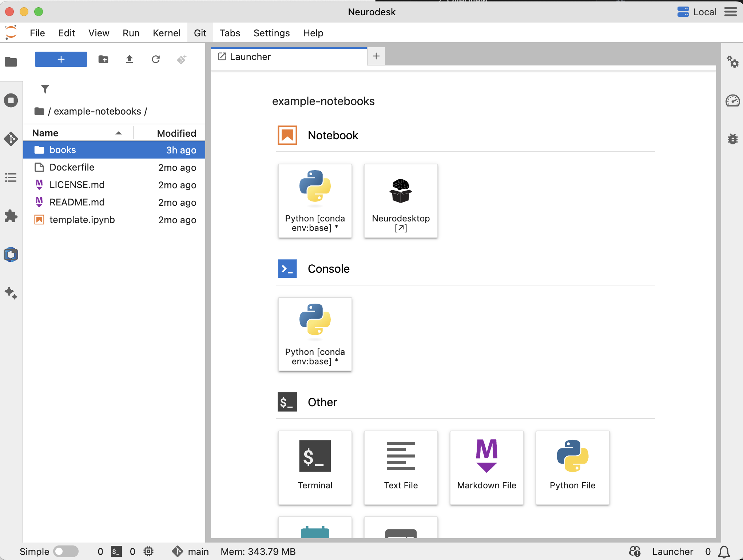Viewport: 743px width, 560px height.
Task: Click the upload files icon
Action: click(129, 59)
